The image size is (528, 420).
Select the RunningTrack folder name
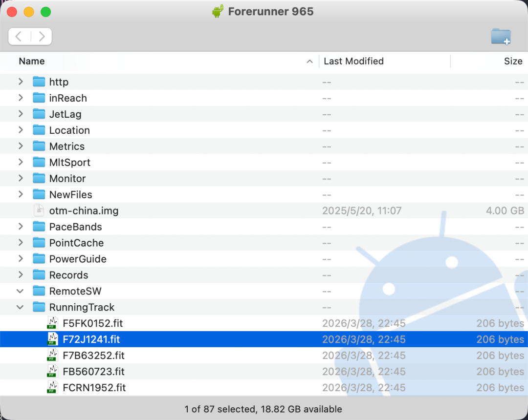click(x=82, y=307)
